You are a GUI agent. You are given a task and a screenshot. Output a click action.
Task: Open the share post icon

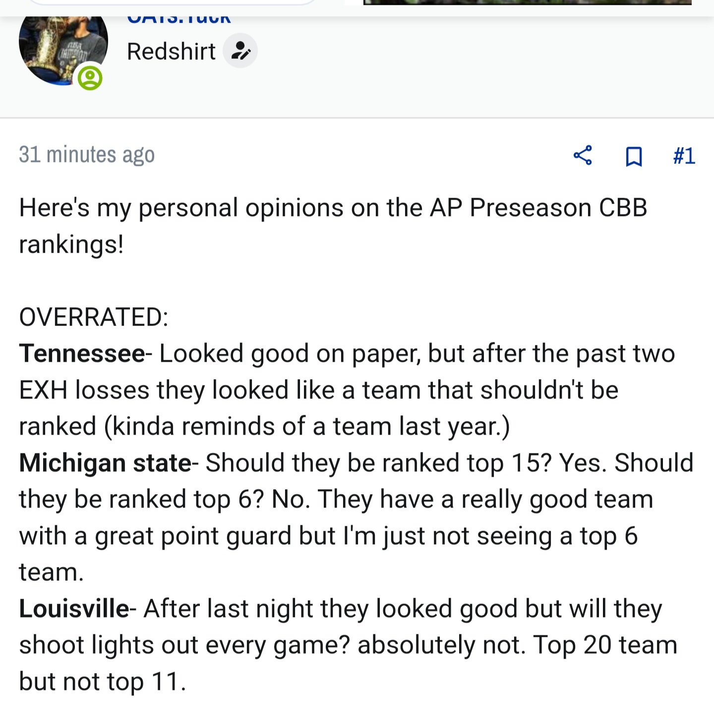tap(583, 156)
